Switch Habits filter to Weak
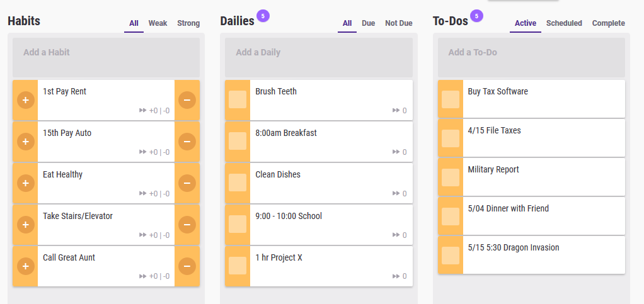Viewport: 644px width, 304px height. pyautogui.click(x=158, y=23)
